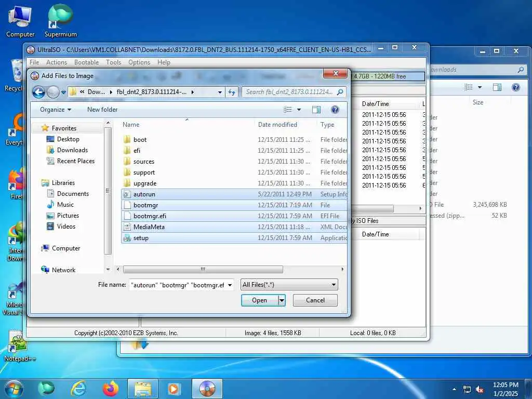The height and width of the screenshot is (399, 532).
Task: Sort by the Date modified column header
Action: click(x=285, y=125)
